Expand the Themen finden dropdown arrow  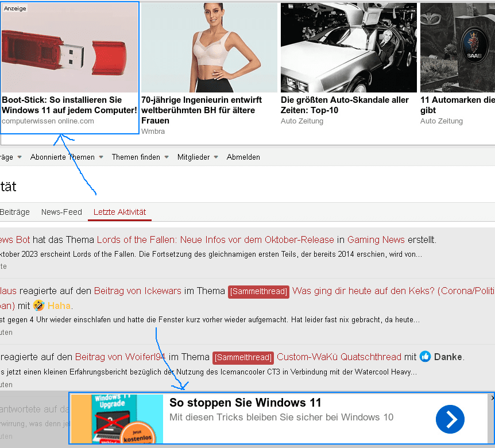point(167,157)
